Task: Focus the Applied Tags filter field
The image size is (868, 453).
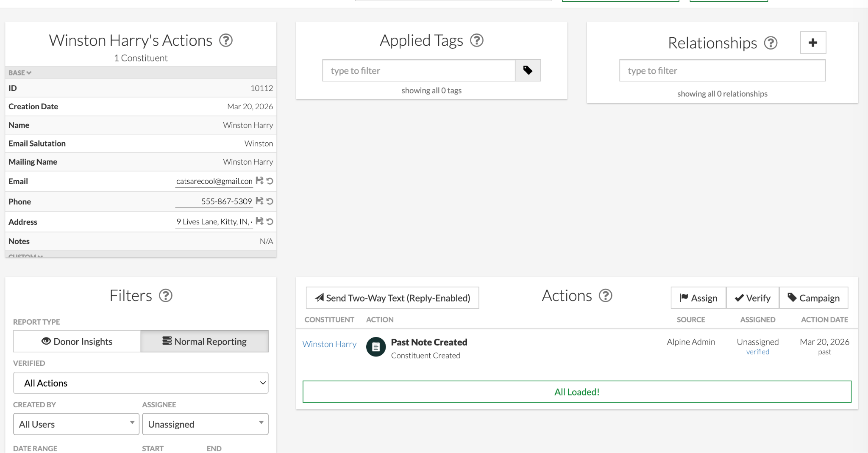Action: coord(419,70)
